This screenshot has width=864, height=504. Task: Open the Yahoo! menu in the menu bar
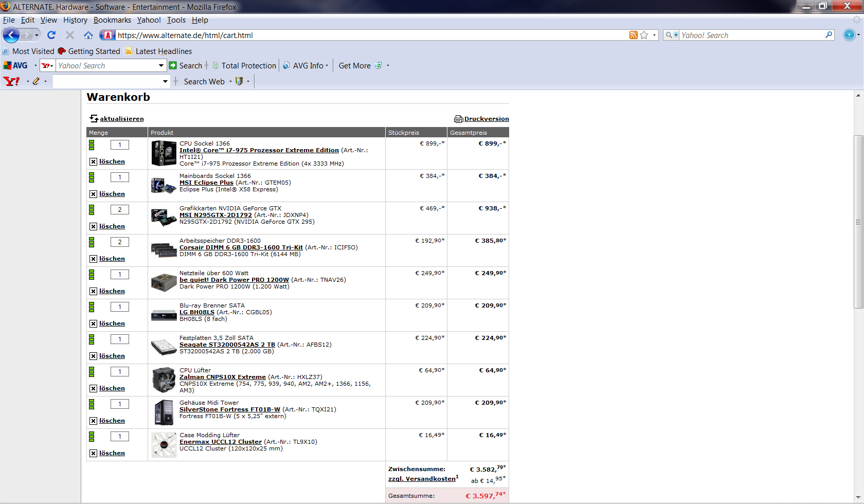tap(149, 20)
